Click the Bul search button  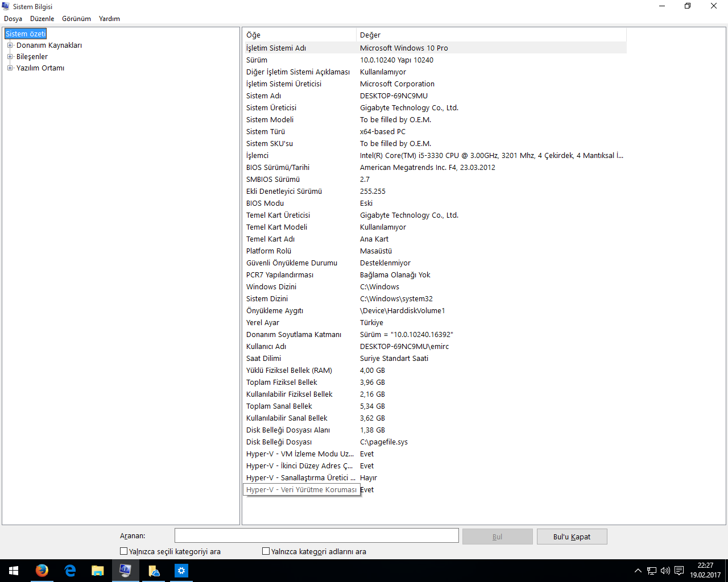click(x=497, y=537)
